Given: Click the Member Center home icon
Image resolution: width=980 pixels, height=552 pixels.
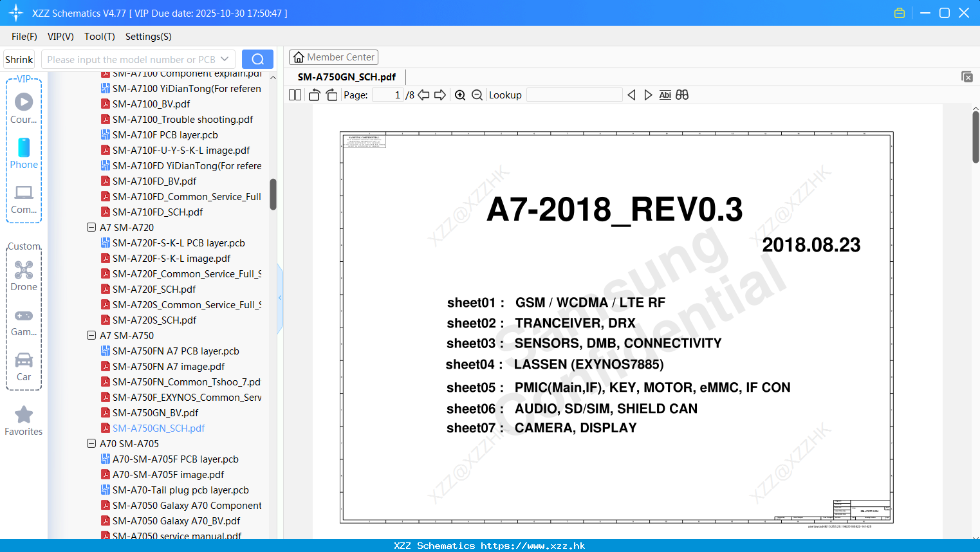Looking at the screenshot, I should [299, 57].
